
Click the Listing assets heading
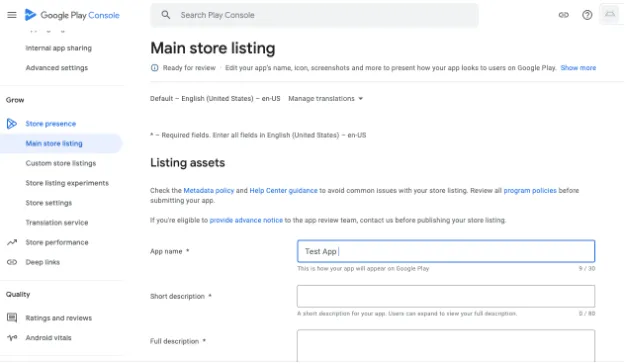[x=188, y=163]
